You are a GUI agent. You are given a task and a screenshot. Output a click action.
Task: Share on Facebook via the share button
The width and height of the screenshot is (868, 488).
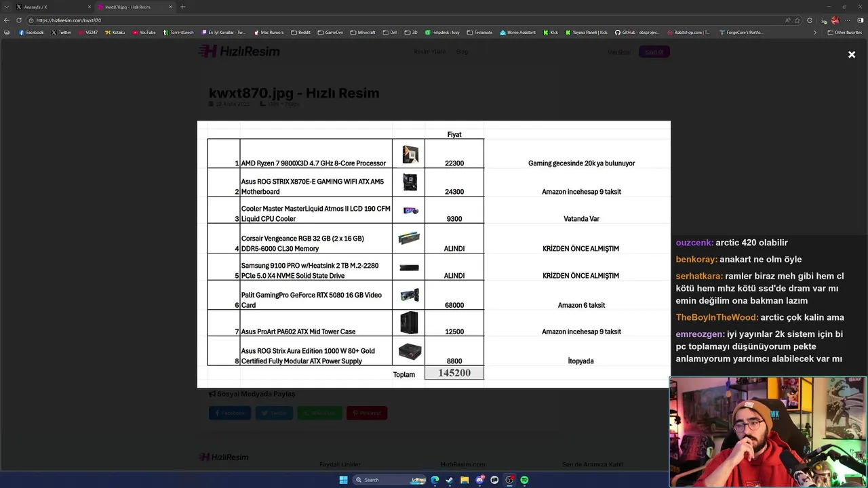pyautogui.click(x=229, y=413)
